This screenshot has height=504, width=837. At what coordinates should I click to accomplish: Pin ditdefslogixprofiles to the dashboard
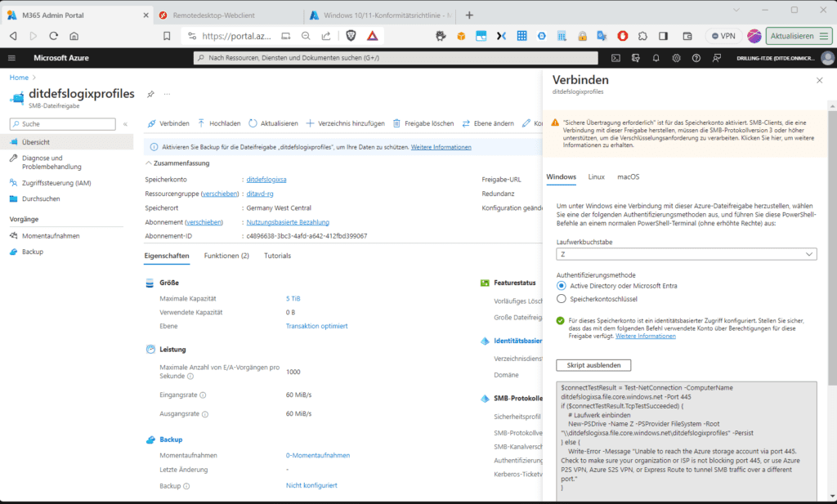pyautogui.click(x=150, y=94)
